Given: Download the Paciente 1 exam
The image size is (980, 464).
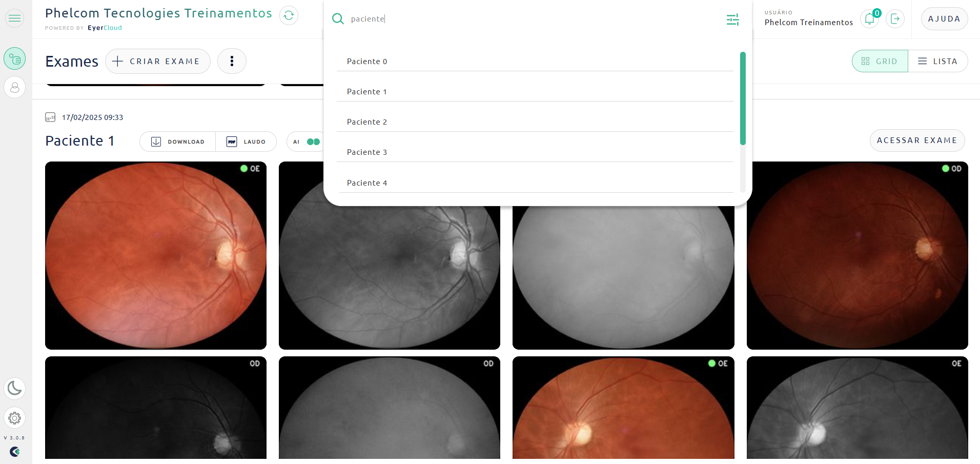Looking at the screenshot, I should (x=178, y=142).
